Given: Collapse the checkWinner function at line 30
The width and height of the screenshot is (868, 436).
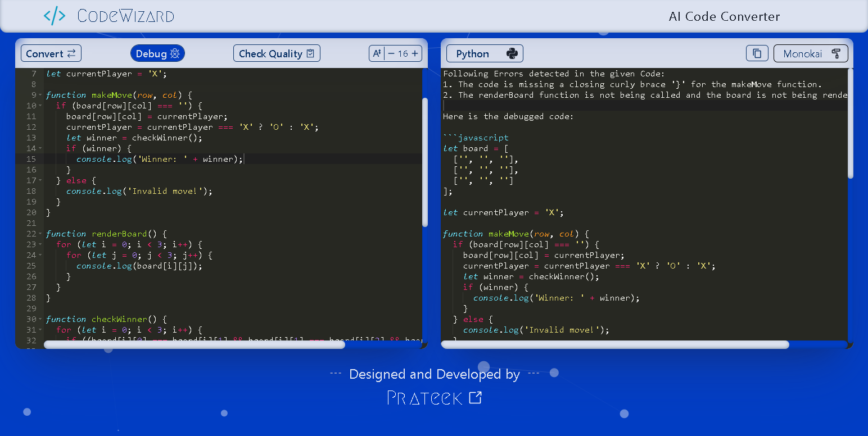Looking at the screenshot, I should tap(40, 319).
